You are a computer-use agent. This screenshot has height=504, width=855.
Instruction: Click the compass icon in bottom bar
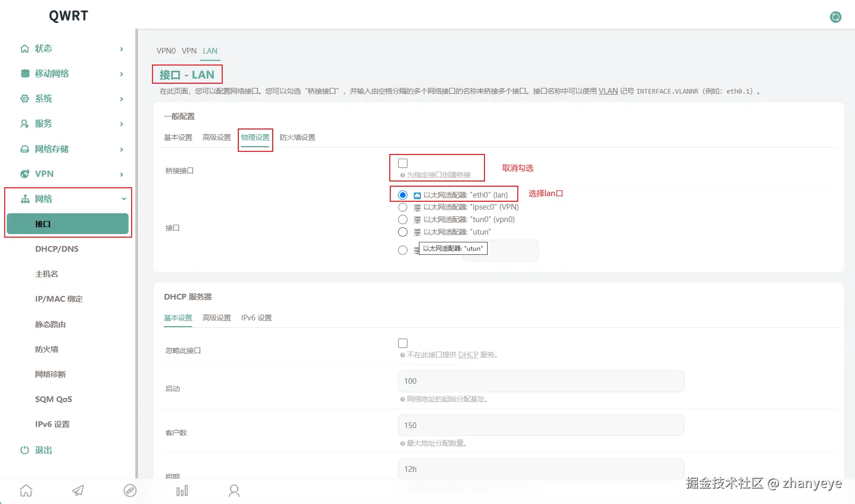pos(130,490)
